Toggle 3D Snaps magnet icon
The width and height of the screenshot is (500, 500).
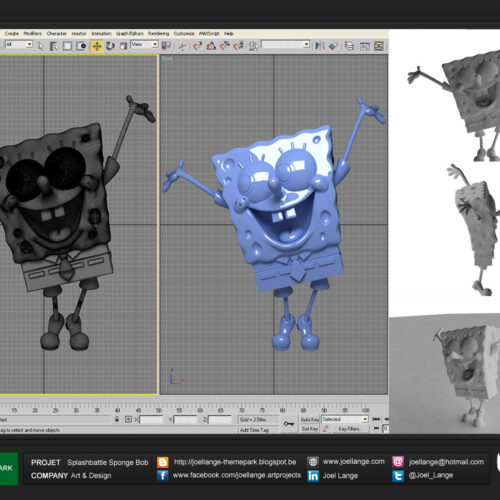pos(197,46)
